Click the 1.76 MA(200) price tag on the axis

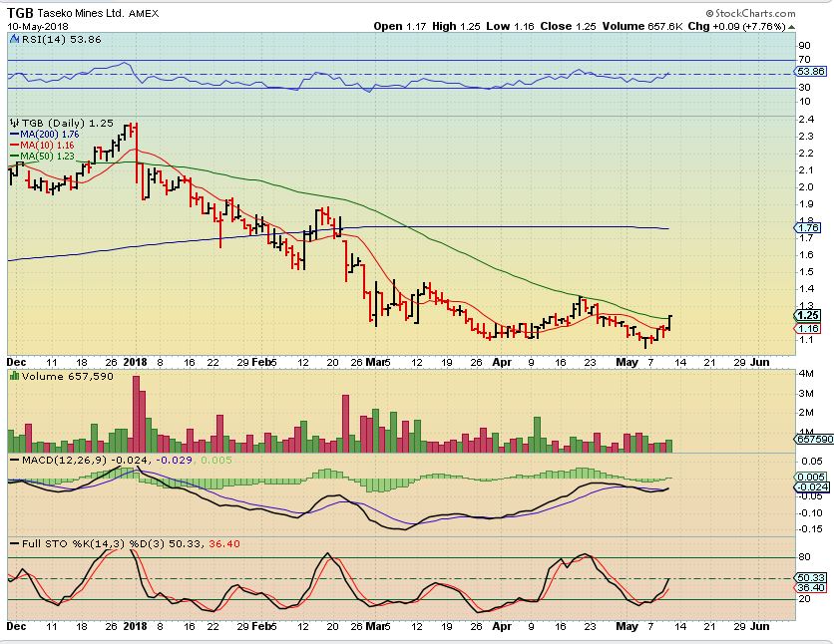pos(809,228)
